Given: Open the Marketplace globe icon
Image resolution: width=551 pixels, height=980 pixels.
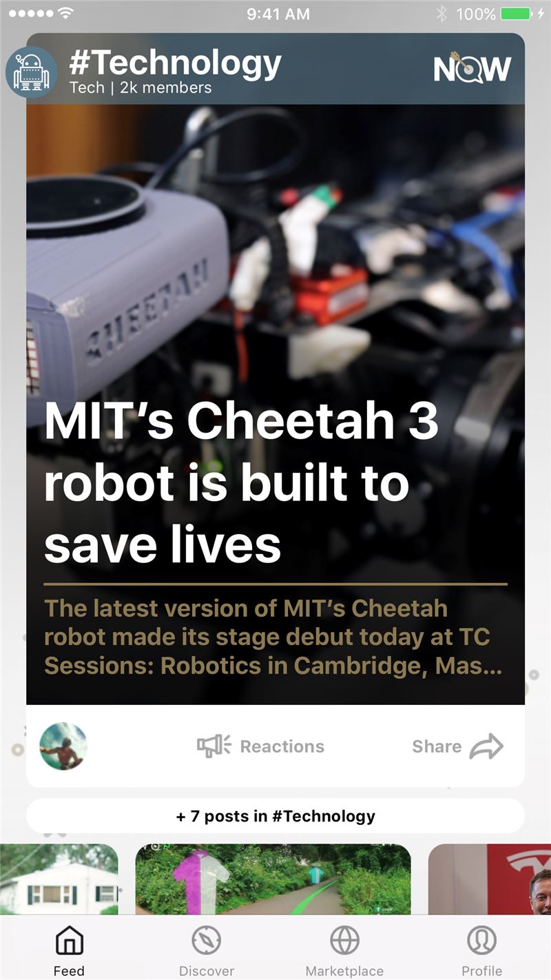Looking at the screenshot, I should 344,940.
